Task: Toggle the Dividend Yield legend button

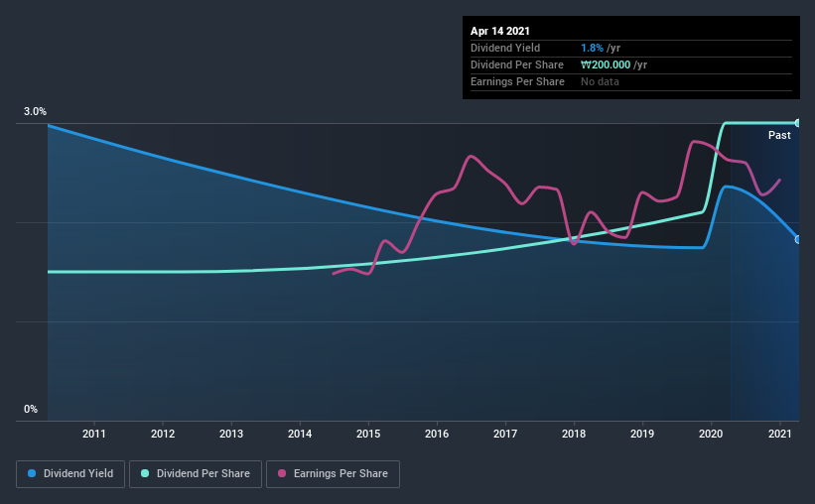Action: 70,474
